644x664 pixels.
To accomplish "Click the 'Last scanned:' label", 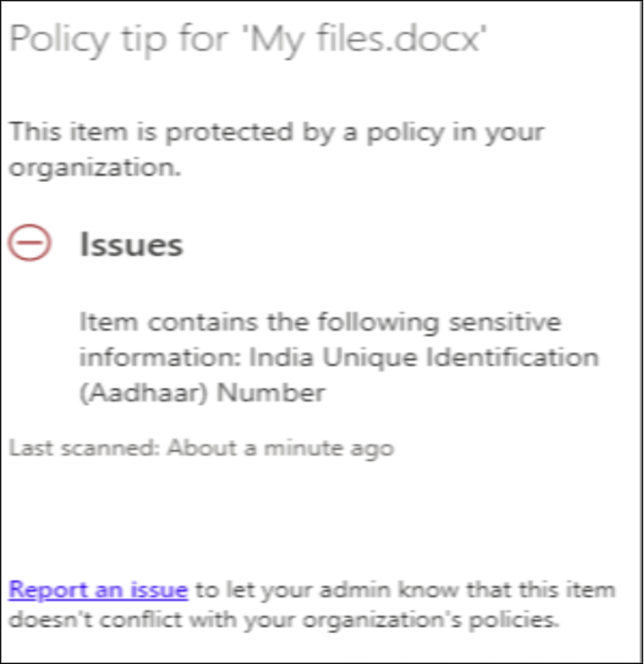I will [84, 448].
